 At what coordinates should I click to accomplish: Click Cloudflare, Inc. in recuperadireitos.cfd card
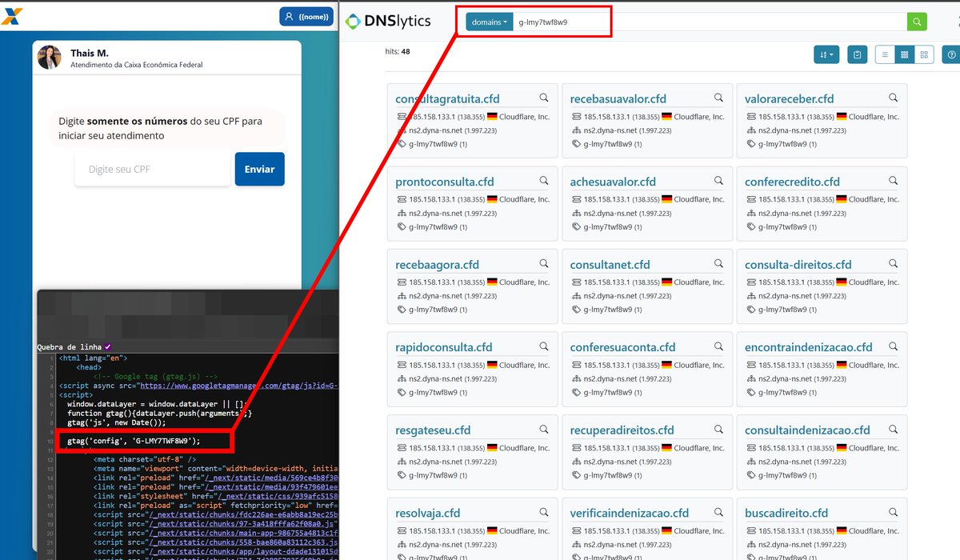699,448
